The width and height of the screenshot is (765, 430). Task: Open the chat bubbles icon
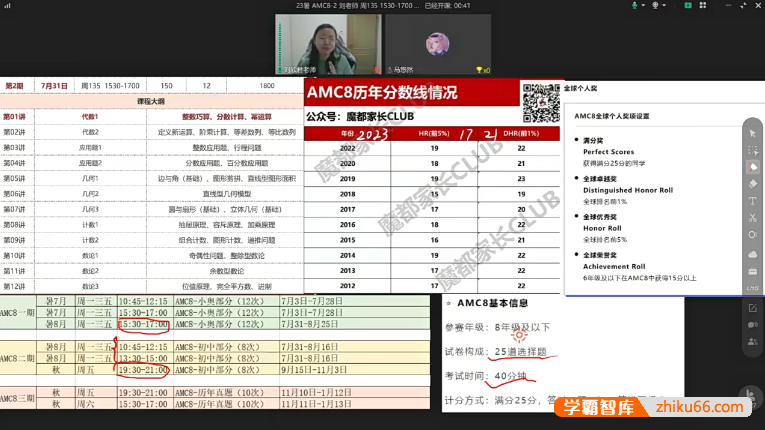pos(752,325)
